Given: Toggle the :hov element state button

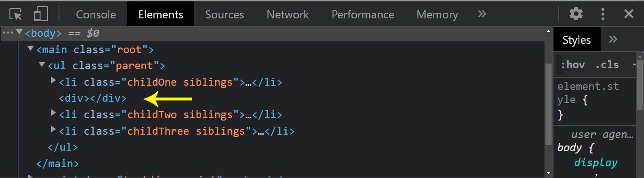Looking at the screenshot, I should [x=572, y=65].
